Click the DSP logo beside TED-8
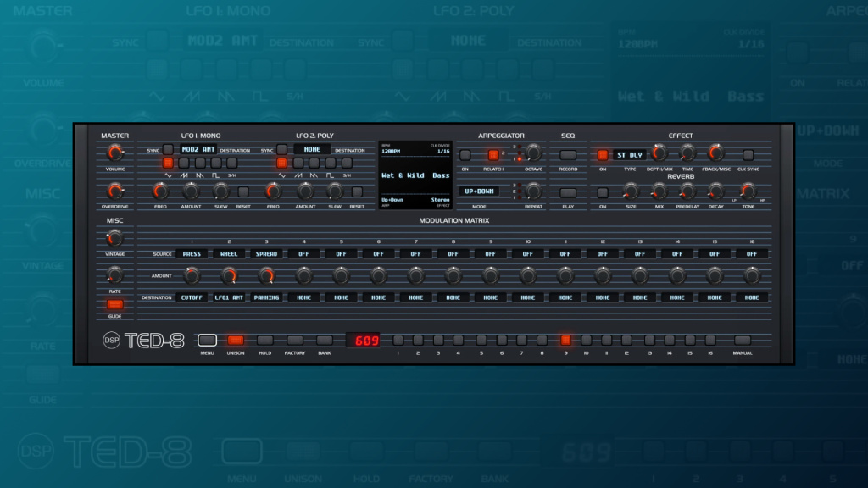Image resolution: width=868 pixels, height=488 pixels. tap(111, 341)
